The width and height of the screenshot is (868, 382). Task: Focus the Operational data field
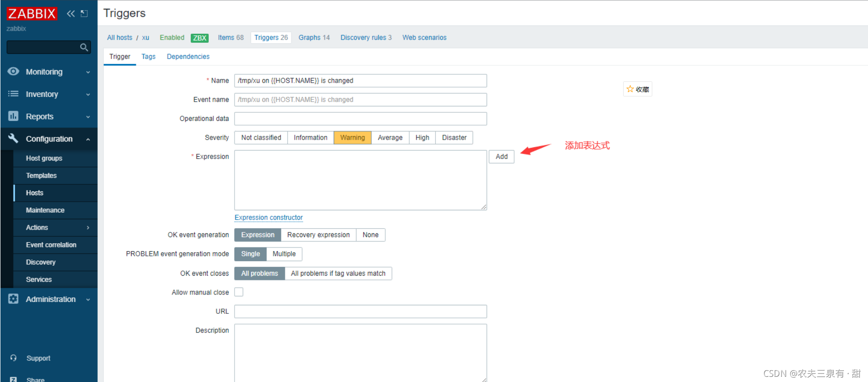coord(360,119)
